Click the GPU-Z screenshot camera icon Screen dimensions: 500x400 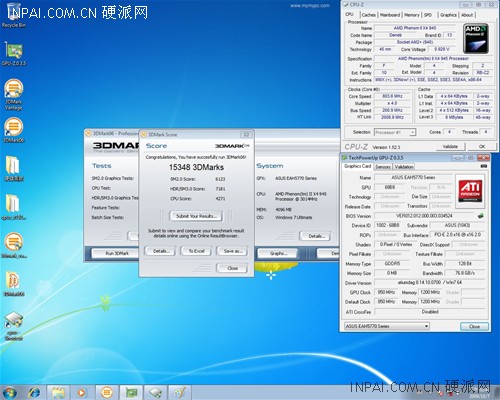[484, 166]
